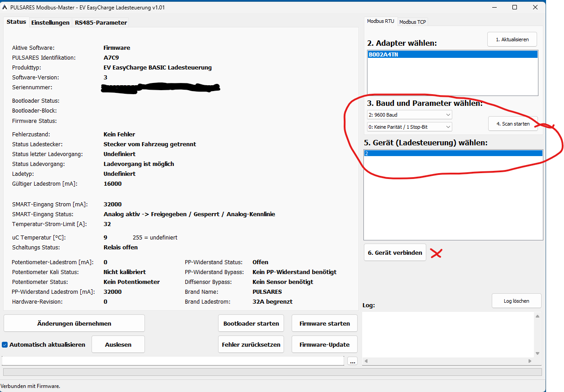Screen dimensions: 564x392
Task: Click the Kein Fehler status text
Action: click(119, 135)
